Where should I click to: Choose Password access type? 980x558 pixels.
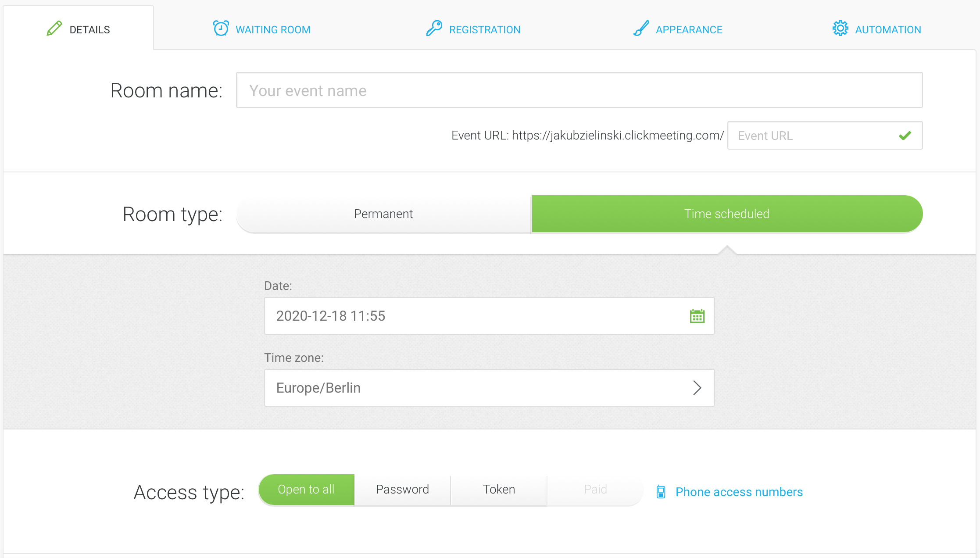point(402,490)
